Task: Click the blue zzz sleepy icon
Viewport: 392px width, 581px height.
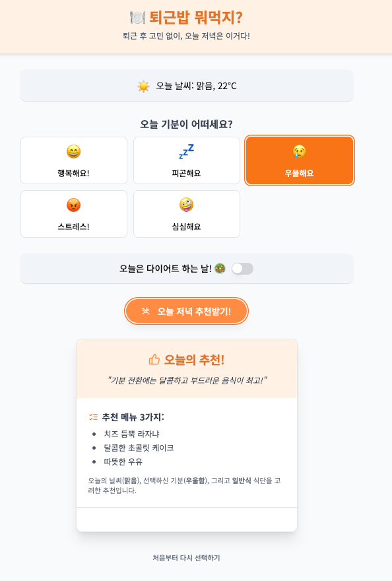Action: 186,152
